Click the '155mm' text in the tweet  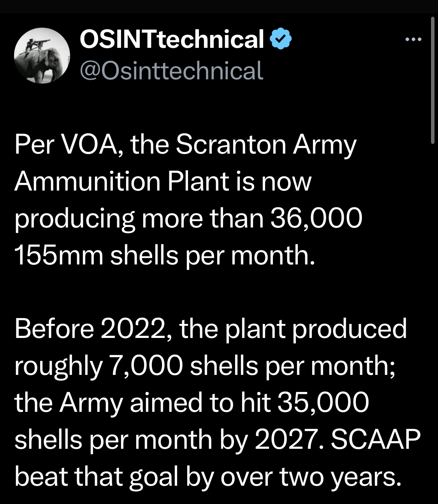coord(58,255)
